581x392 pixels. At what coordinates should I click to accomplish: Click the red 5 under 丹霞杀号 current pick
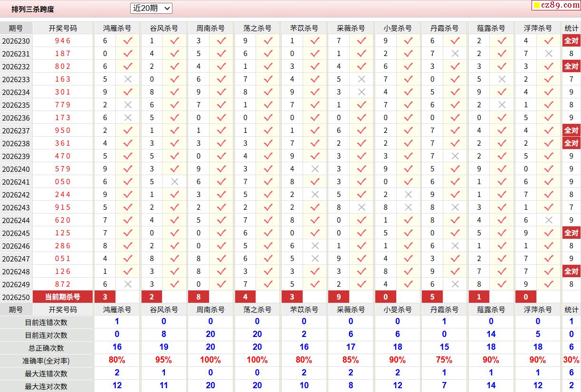tap(432, 297)
